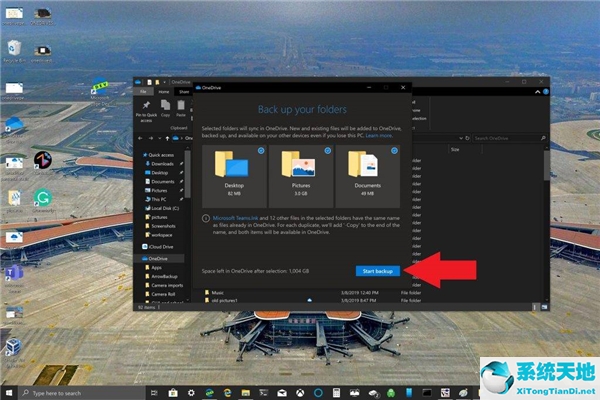The width and height of the screenshot is (600, 400).
Task: Open Local Disk (C:) in navigation pane
Action: pos(164,208)
